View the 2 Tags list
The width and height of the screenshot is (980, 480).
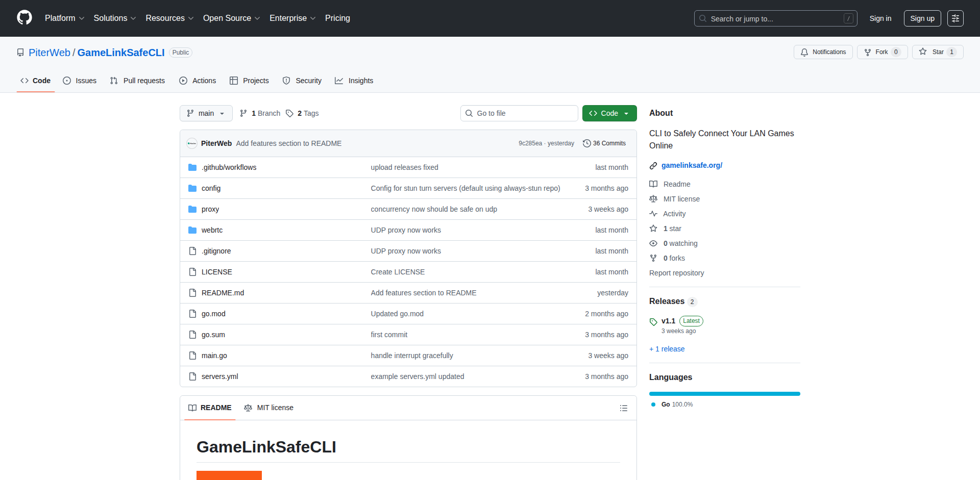pyautogui.click(x=302, y=113)
